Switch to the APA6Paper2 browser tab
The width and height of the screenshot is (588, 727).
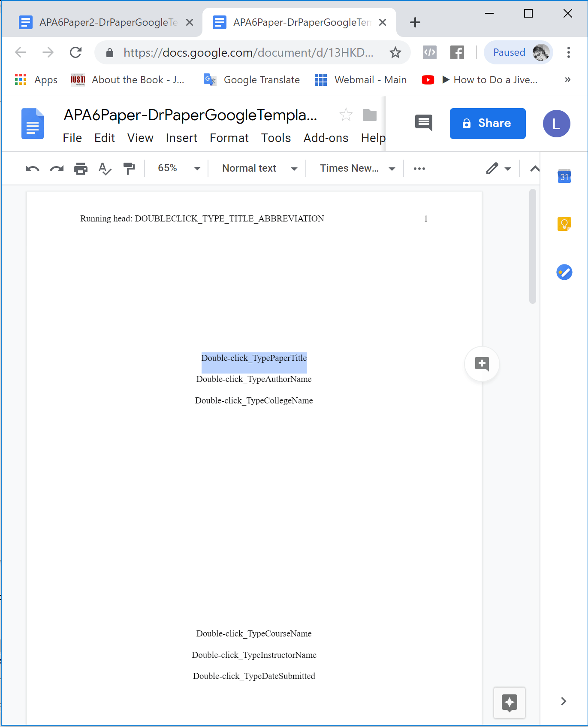[x=108, y=22]
